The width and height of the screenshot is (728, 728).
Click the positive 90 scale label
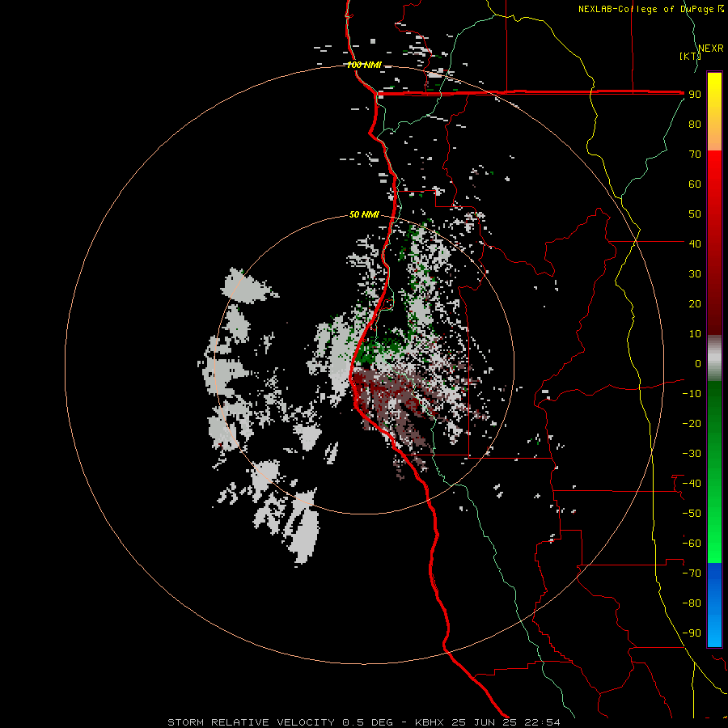pos(695,95)
